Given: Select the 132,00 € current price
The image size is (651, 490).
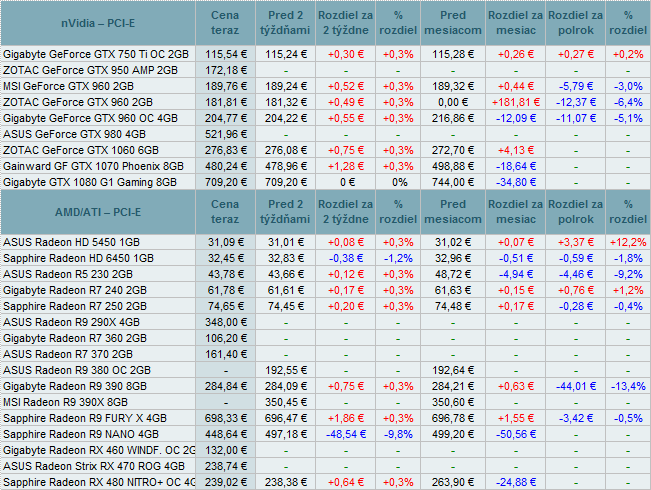Looking at the screenshot, I should (226, 450).
